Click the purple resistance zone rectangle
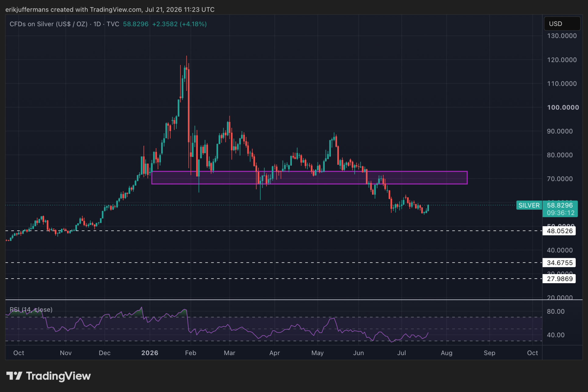Screen dimensions: 588x392 309,178
